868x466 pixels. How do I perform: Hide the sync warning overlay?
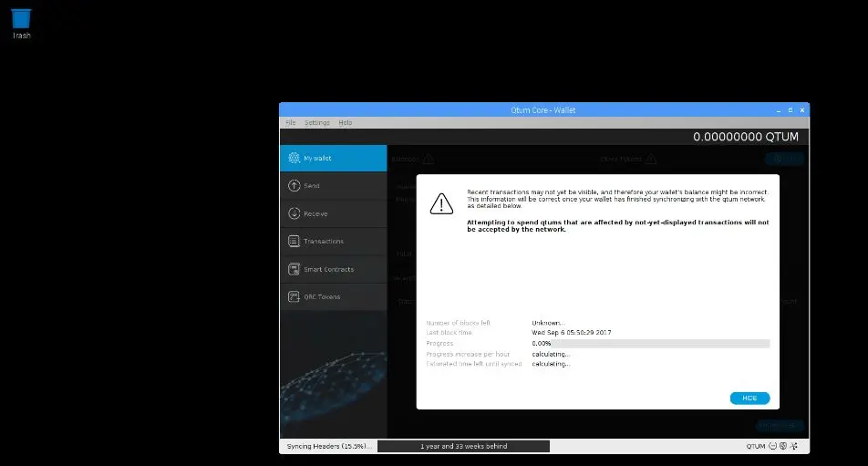point(749,399)
